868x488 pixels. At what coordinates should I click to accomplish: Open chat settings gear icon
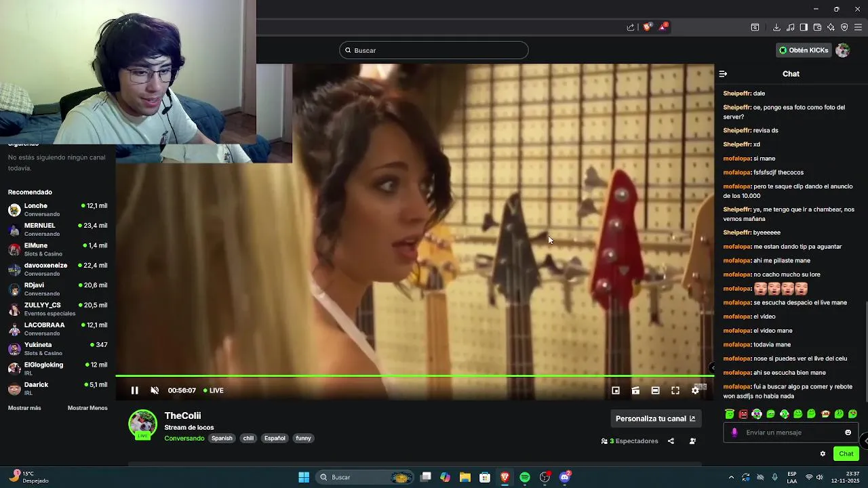[x=823, y=454]
